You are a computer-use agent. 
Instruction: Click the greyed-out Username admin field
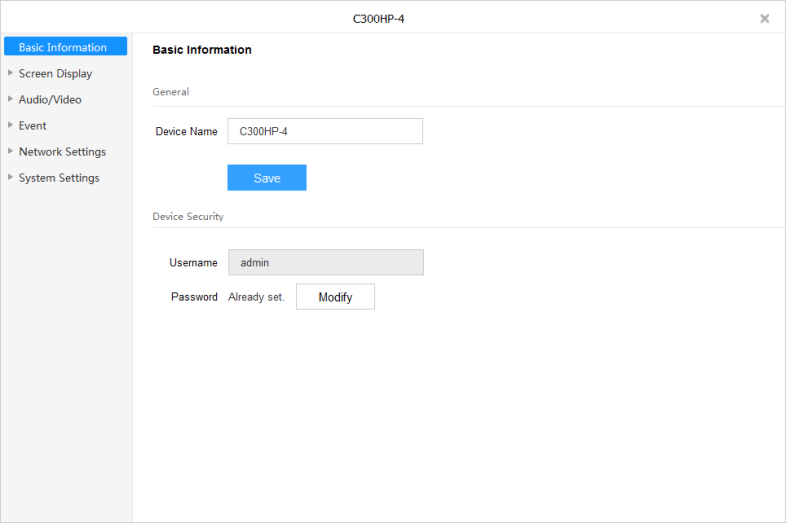pyautogui.click(x=325, y=262)
